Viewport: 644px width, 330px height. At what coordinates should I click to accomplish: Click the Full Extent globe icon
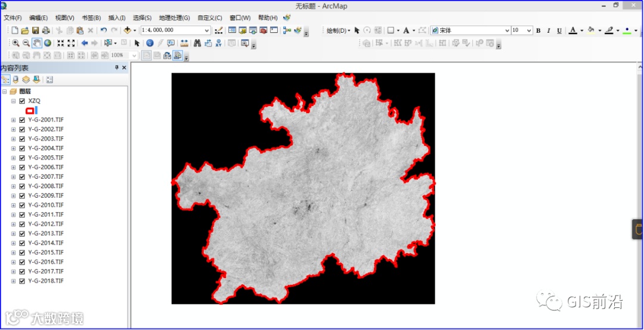(x=47, y=43)
